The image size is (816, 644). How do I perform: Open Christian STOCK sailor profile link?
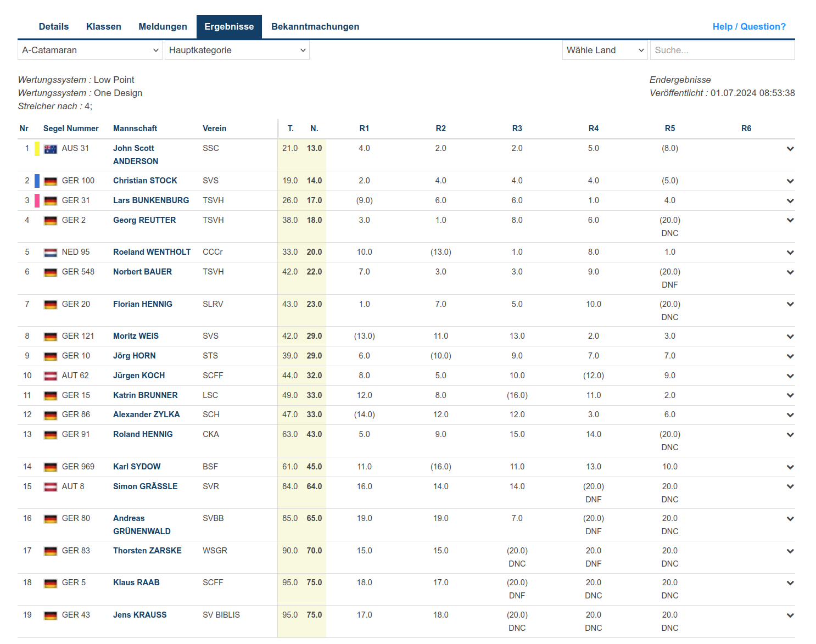pos(145,181)
